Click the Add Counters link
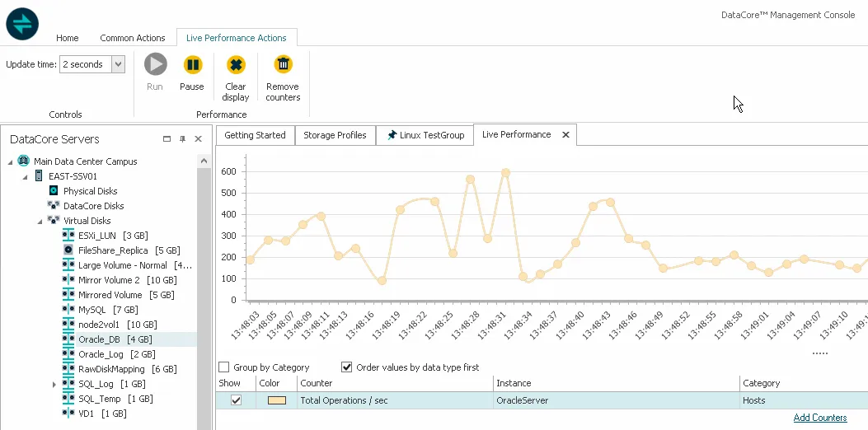This screenshot has height=430, width=868. 820,418
